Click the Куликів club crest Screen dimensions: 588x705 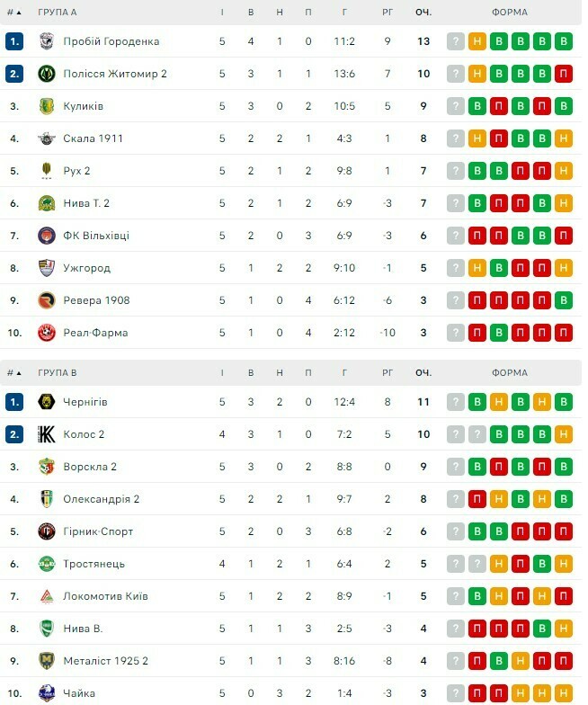pos(47,106)
